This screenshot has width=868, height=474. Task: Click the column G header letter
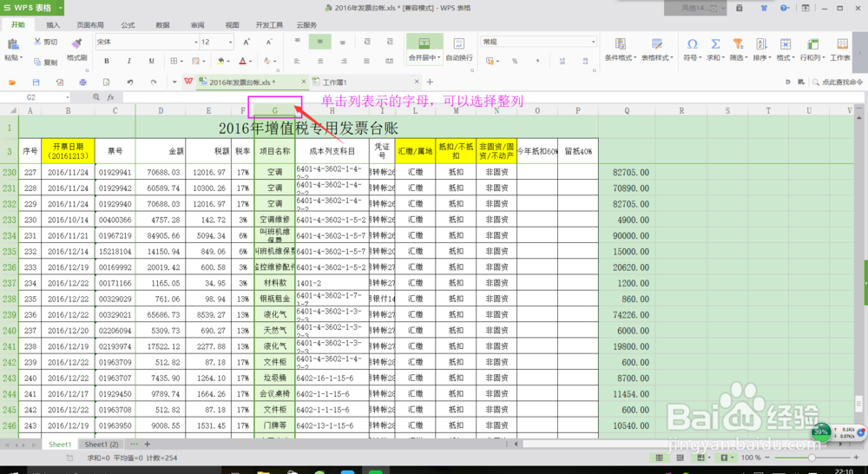[x=274, y=110]
